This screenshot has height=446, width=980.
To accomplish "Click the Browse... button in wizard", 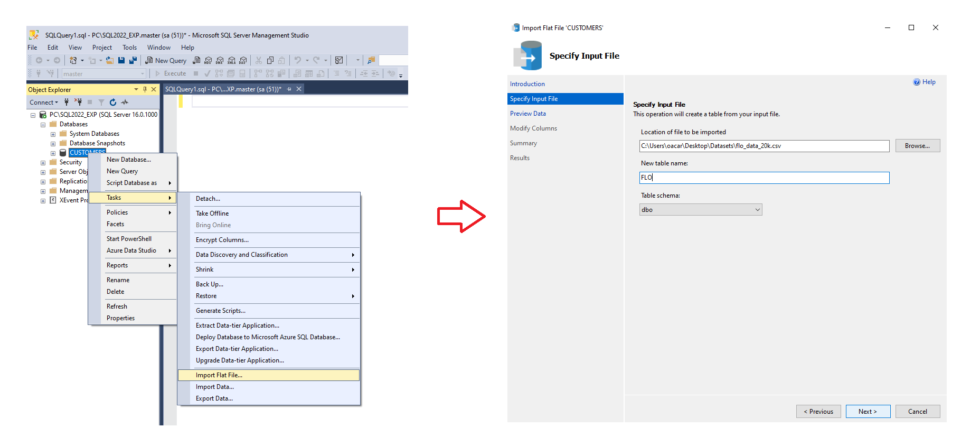I will [918, 146].
